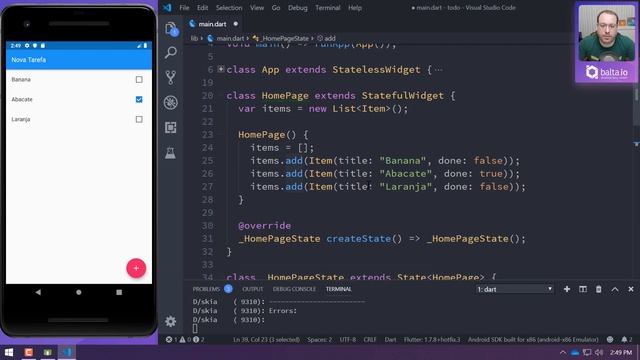Tap the emulator home navigation button
640x360 pixels.
point(79,292)
